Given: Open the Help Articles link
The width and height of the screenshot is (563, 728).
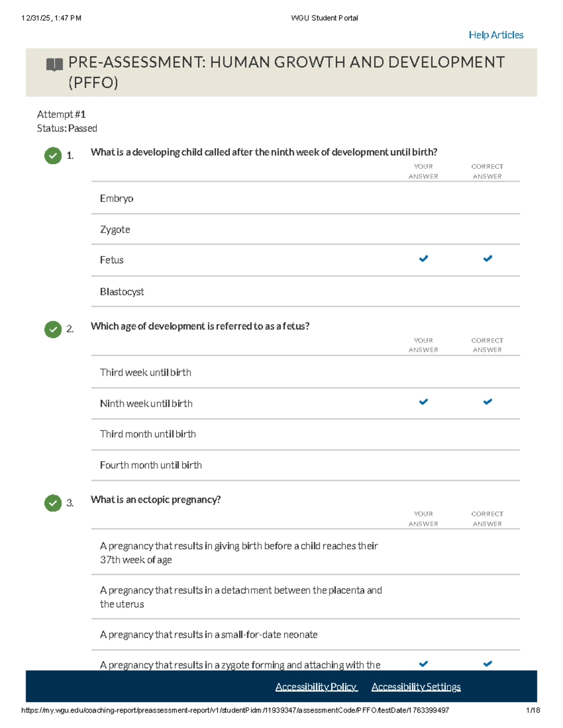Looking at the screenshot, I should pyautogui.click(x=496, y=35).
